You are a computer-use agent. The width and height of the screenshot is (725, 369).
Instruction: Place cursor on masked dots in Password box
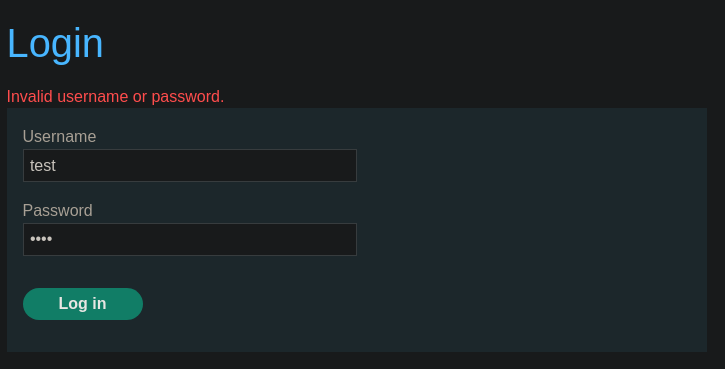pos(41,239)
